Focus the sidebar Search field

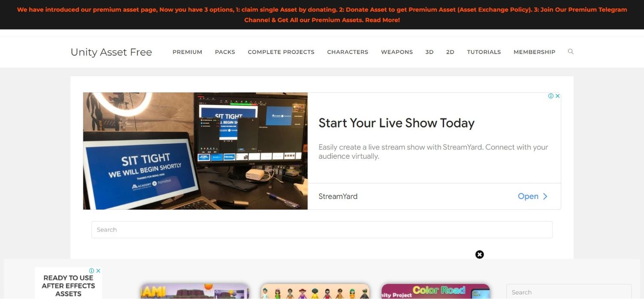[x=569, y=292]
